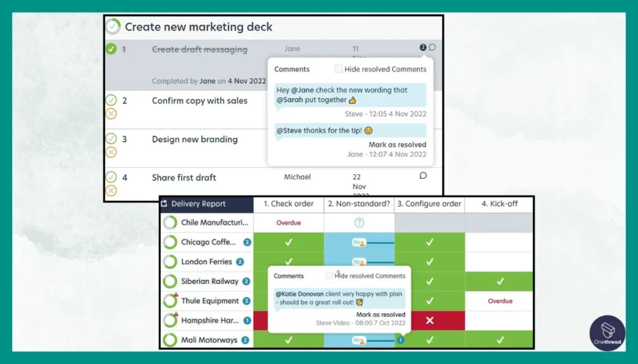Click blue comment badge in Mali Motorways Non-standard cell
Screen dimensions: 638x364
click(x=401, y=340)
